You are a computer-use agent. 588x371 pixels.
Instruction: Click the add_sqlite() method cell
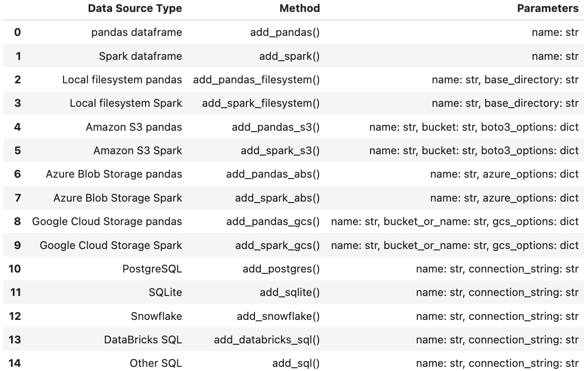click(290, 292)
